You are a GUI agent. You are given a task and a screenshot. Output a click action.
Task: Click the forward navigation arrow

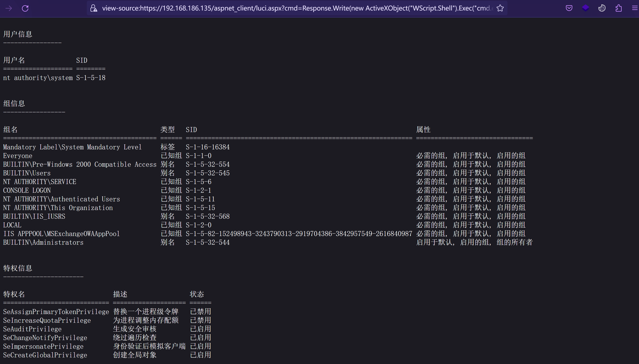click(9, 8)
